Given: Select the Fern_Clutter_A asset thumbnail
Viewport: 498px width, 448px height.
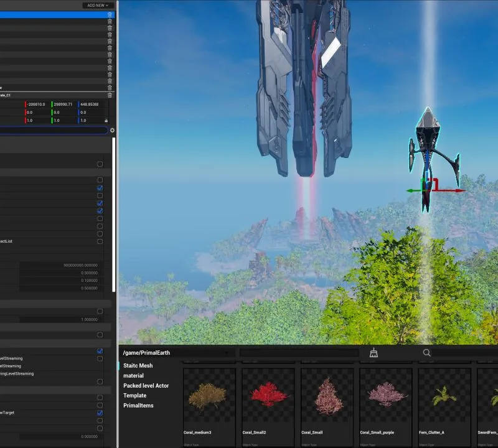Looking at the screenshot, I should (x=444, y=395).
